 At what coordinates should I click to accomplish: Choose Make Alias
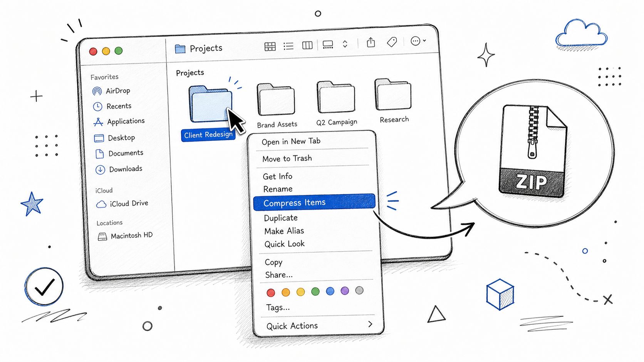pyautogui.click(x=284, y=231)
